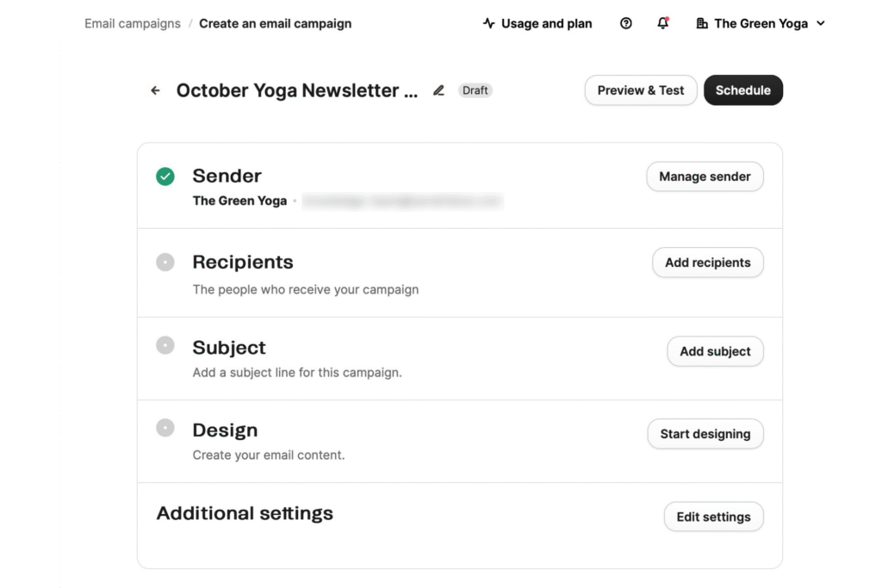Click the green Sender completed checkmark
The width and height of the screenshot is (882, 588).
[x=165, y=176]
